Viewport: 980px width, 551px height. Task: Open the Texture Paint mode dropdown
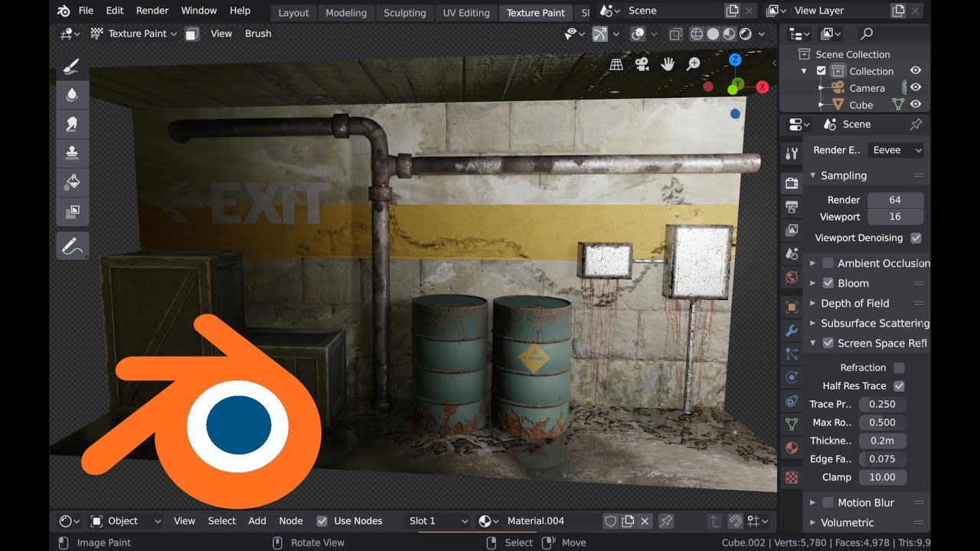133,34
